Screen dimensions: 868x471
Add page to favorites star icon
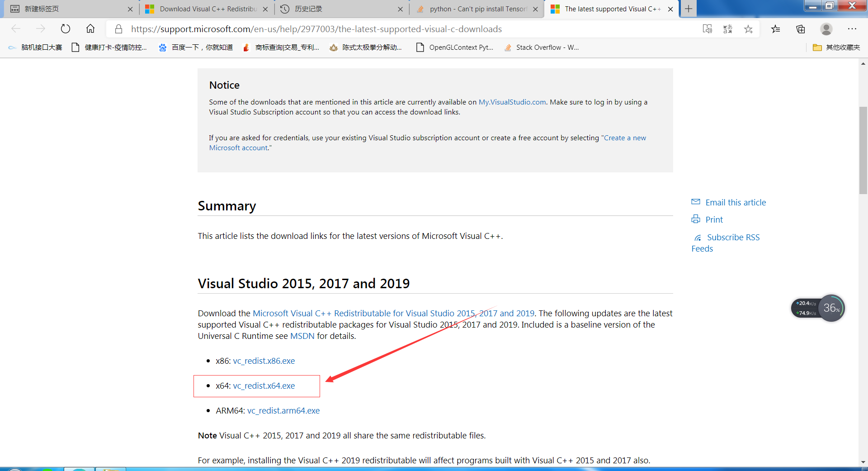click(749, 29)
